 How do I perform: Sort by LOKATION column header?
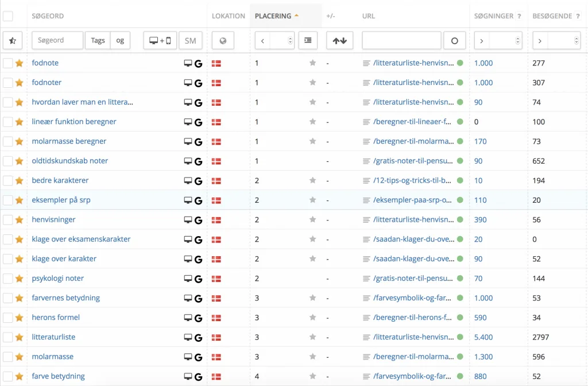(229, 16)
